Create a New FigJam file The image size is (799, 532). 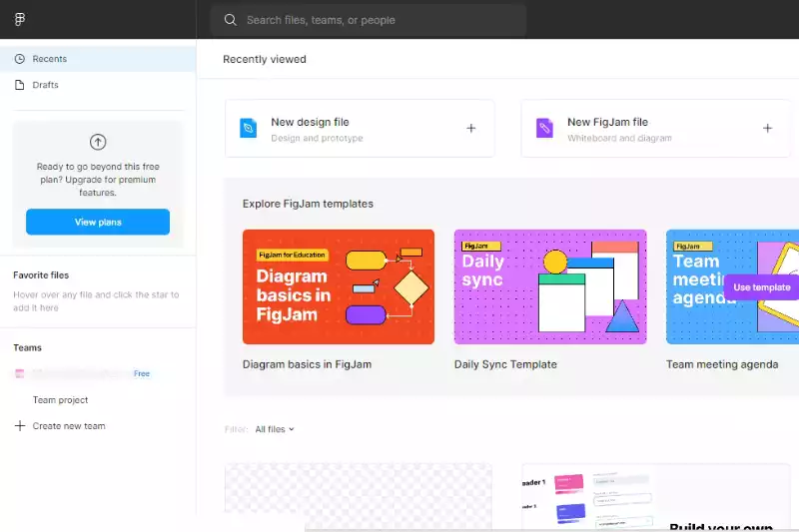(x=656, y=129)
